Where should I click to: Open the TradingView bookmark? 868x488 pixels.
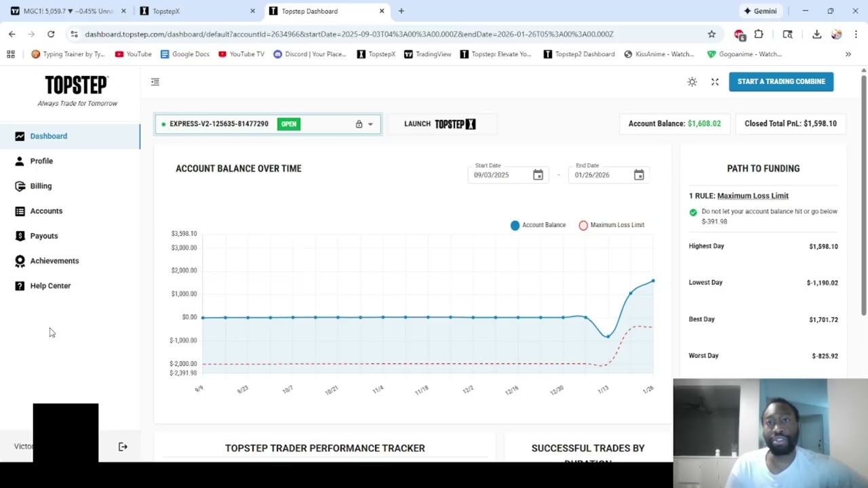pos(427,54)
